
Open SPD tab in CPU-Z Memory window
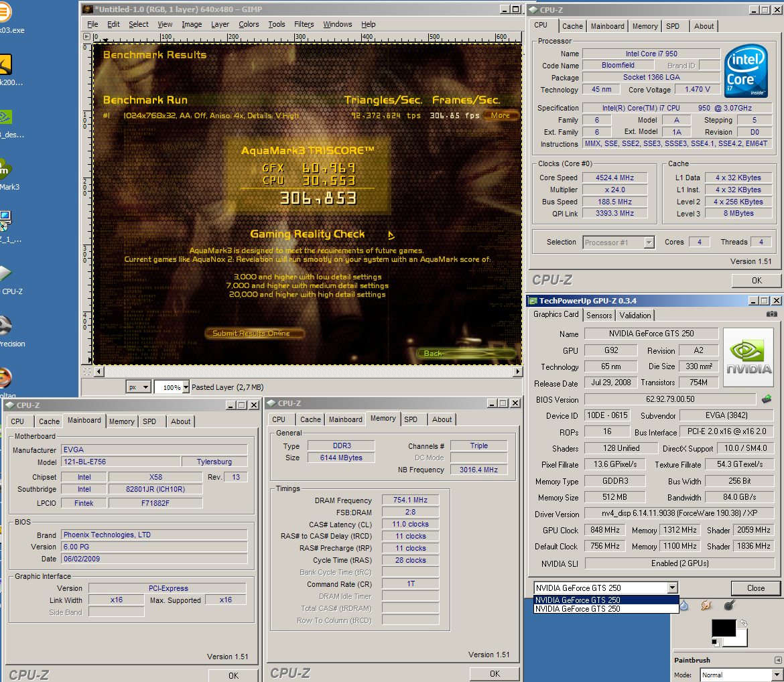pos(411,419)
